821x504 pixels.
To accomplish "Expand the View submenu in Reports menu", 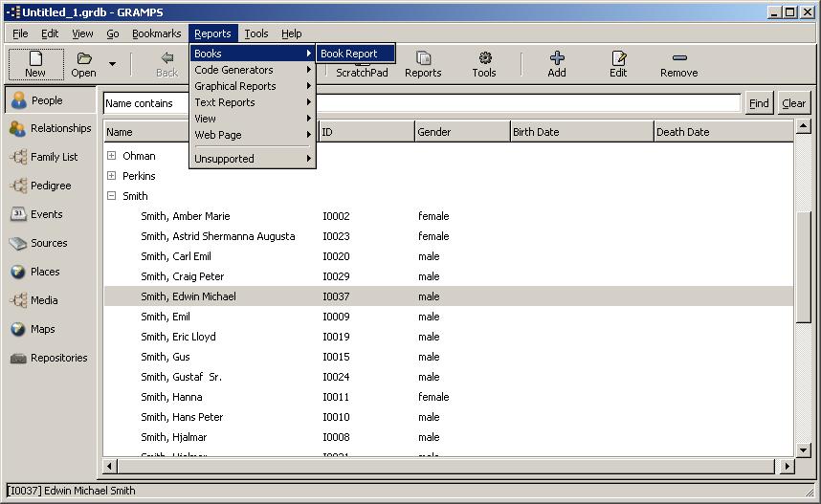I will pyautogui.click(x=253, y=119).
